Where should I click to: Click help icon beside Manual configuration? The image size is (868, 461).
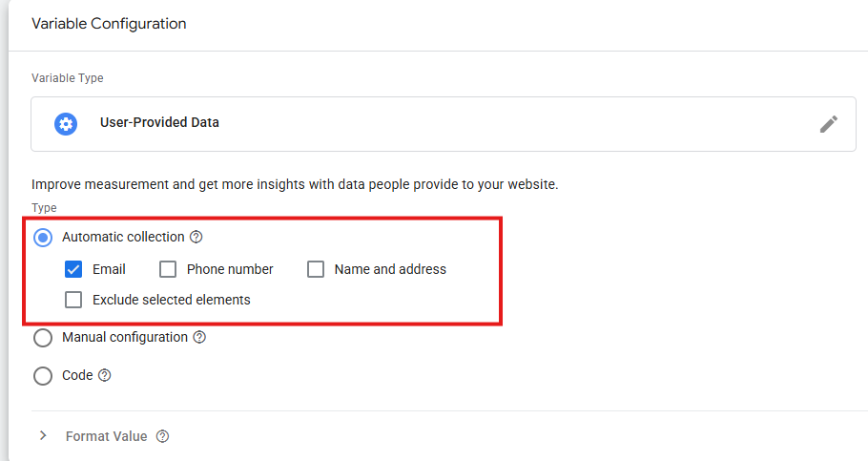tap(199, 337)
